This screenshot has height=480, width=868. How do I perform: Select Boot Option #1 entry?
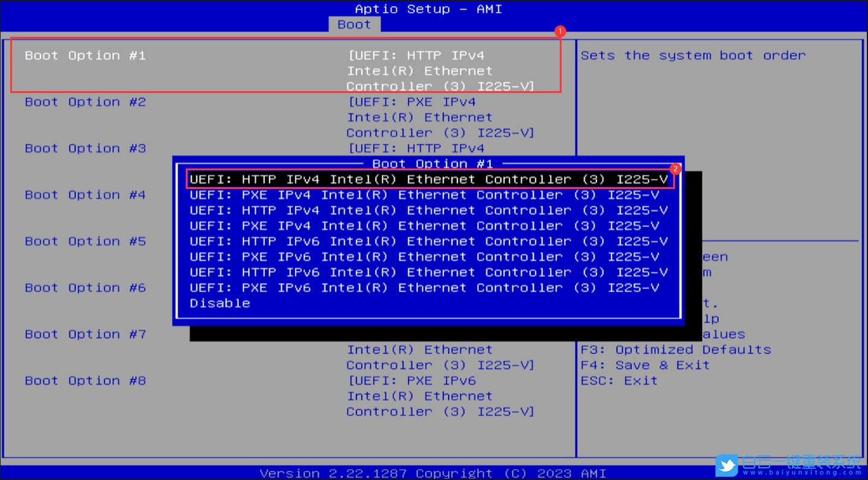(84, 55)
